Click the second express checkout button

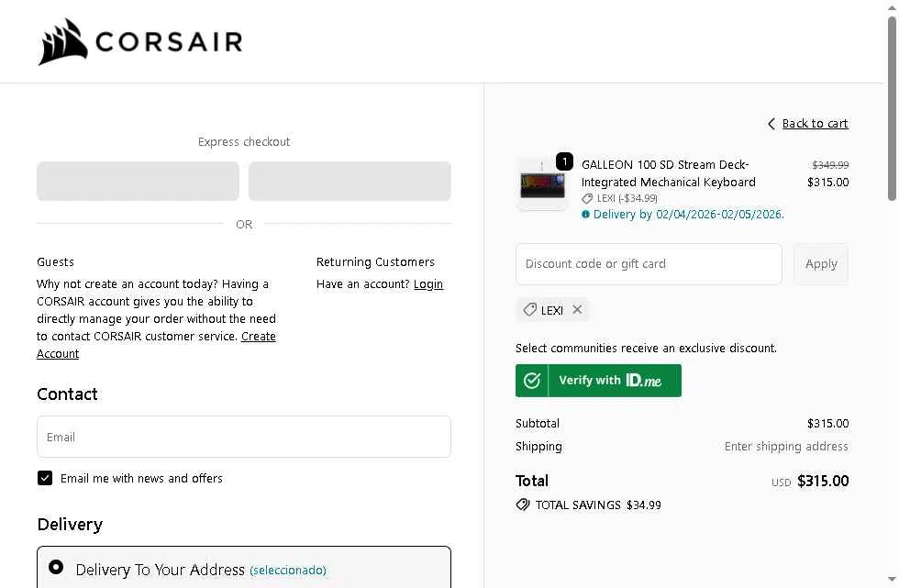pos(350,181)
